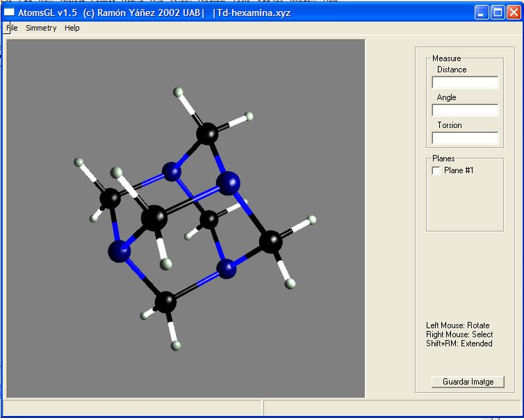Click the Angle measurement field
524x420 pixels.
coord(465,111)
